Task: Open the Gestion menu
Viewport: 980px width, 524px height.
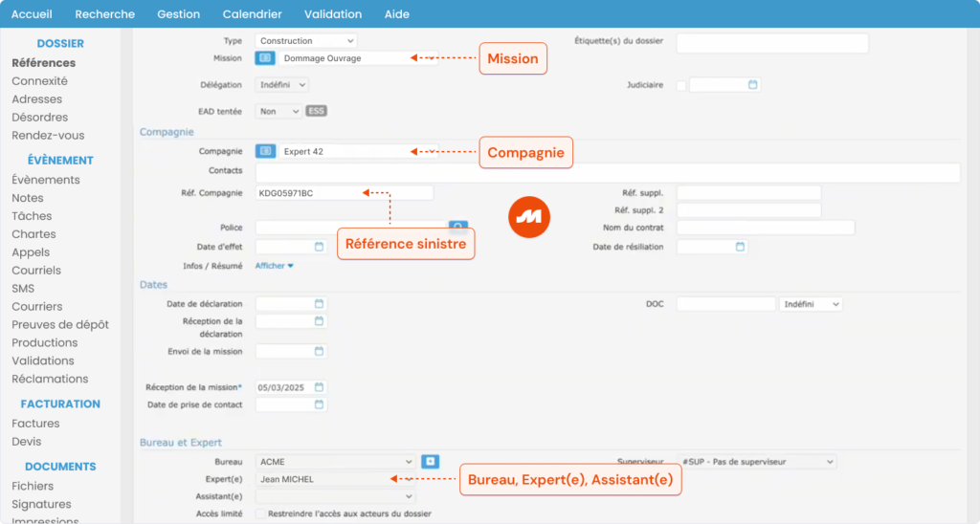Action: [179, 13]
